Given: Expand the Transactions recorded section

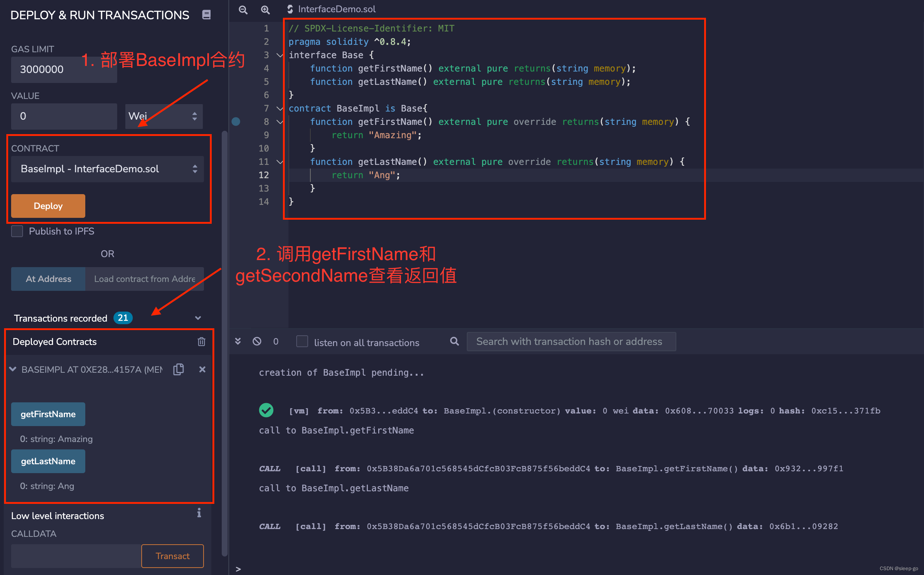Looking at the screenshot, I should tap(198, 318).
